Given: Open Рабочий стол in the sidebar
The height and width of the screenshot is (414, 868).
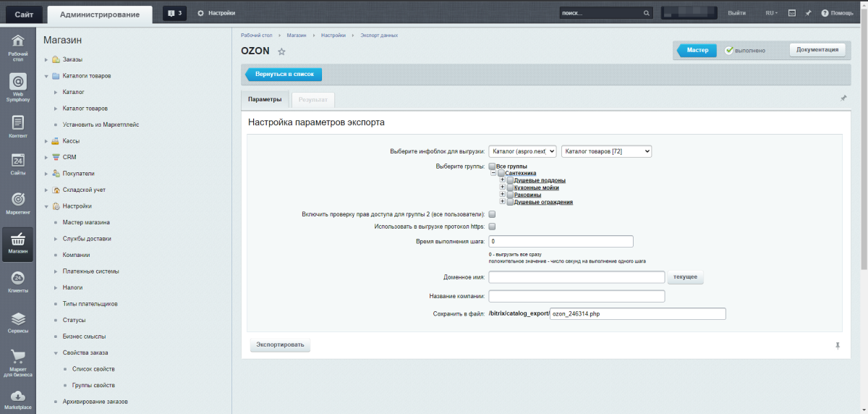Looking at the screenshot, I should (18, 45).
